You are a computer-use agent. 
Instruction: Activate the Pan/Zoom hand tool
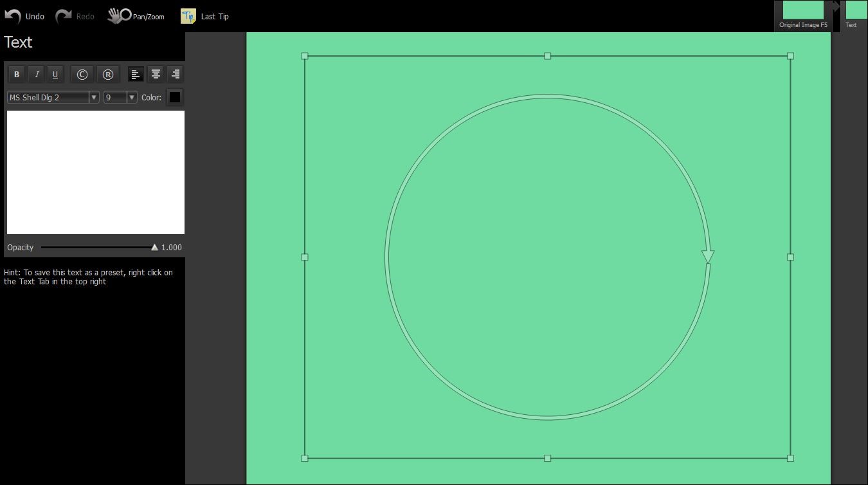point(119,16)
